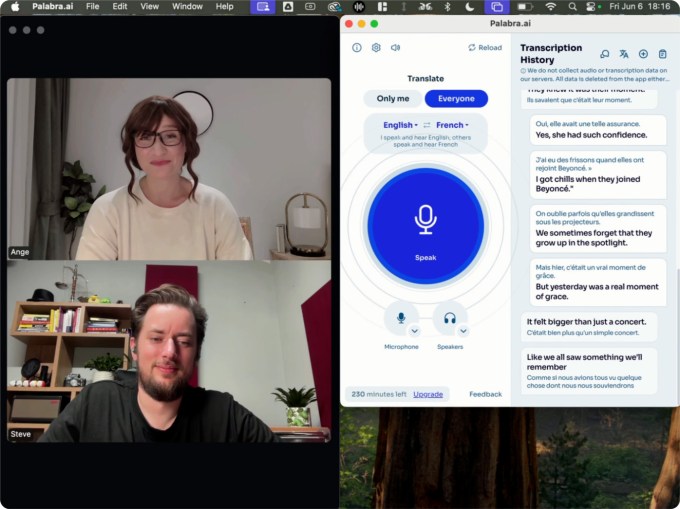Screen dimensions: 680x509
Task: Select the Only me translate option
Action: pos(392,98)
